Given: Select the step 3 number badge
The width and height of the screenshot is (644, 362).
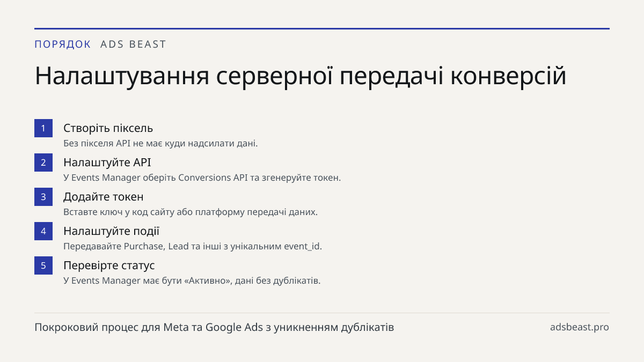Looking at the screenshot, I should pyautogui.click(x=43, y=197).
